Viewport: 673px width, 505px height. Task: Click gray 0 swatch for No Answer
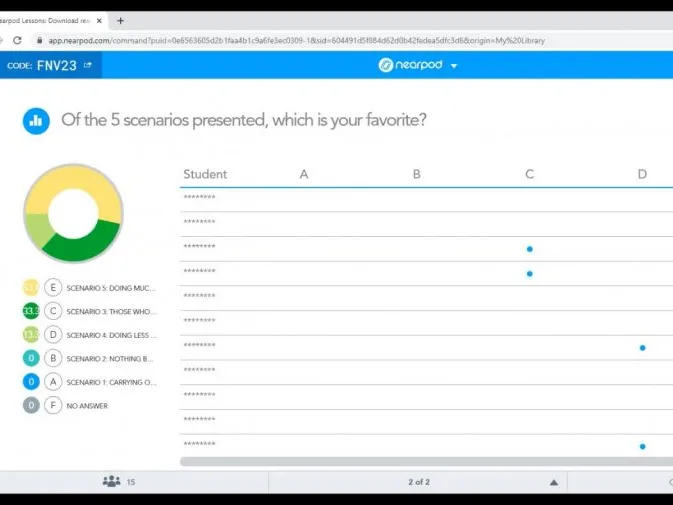[x=31, y=405]
